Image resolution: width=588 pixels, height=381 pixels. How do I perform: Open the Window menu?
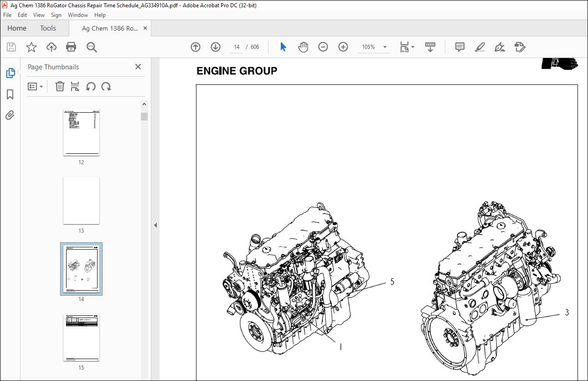click(78, 15)
